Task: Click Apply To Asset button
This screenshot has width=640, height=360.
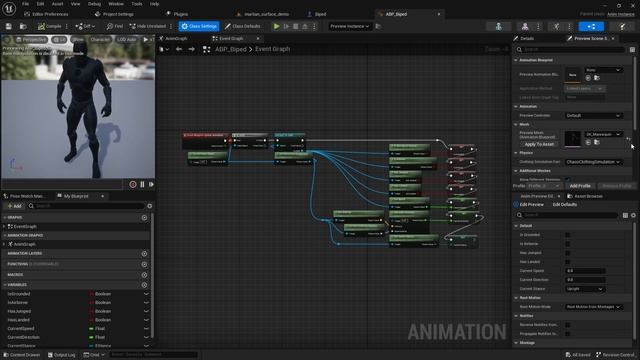Action: click(x=539, y=144)
